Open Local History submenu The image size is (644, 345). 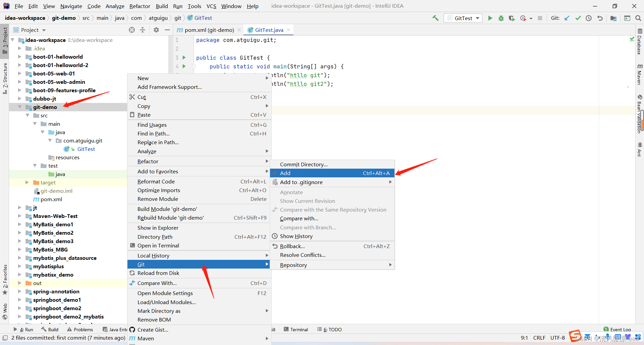[x=199, y=255]
